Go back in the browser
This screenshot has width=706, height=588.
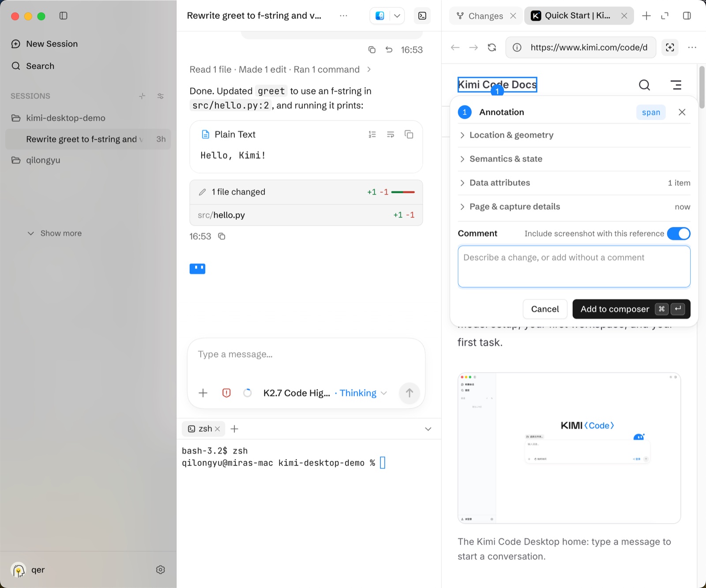(455, 47)
